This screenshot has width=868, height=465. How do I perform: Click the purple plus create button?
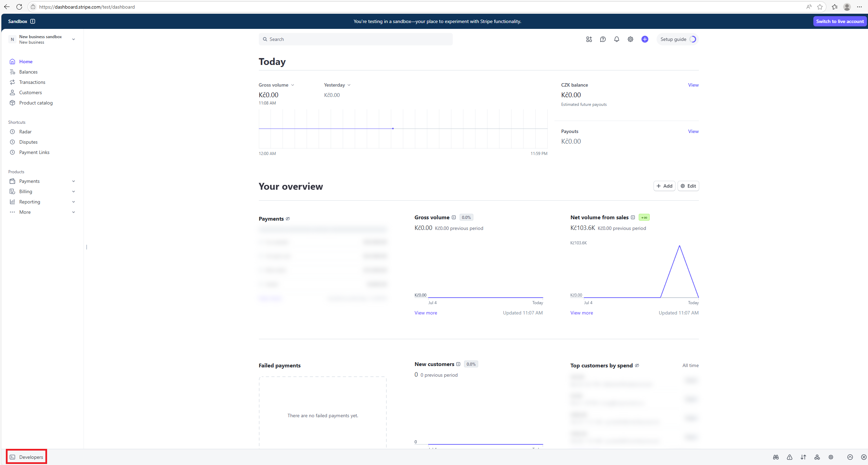pos(645,39)
